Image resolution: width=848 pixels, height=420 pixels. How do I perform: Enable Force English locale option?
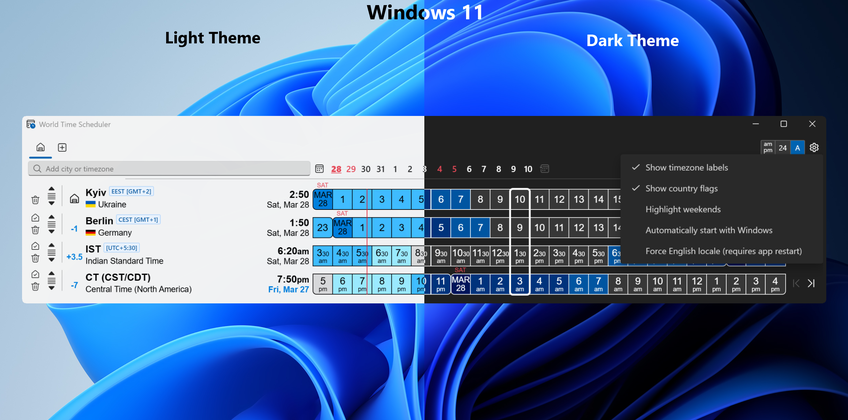(721, 251)
